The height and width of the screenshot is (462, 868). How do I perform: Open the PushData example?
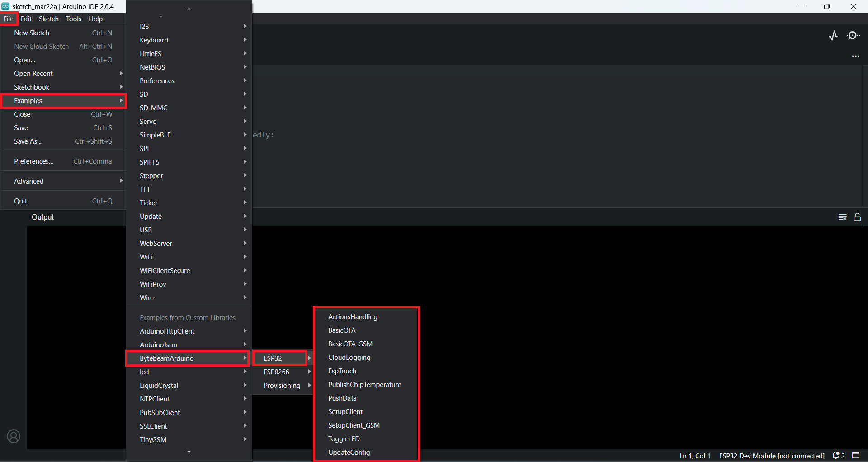[367, 398]
